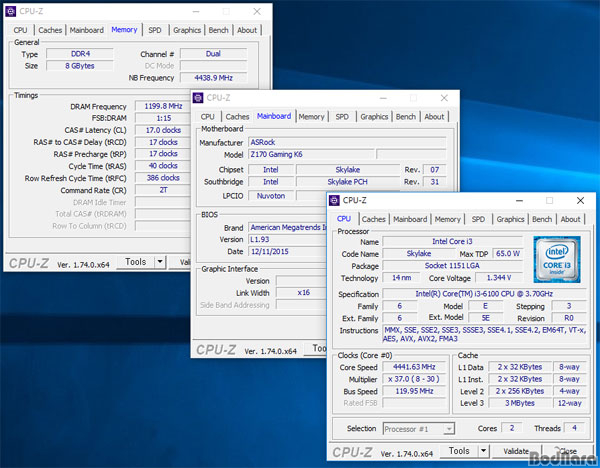This screenshot has height=468, width=600.
Task: Open Tools dropdown arrow in CPU window
Action: pos(483,451)
